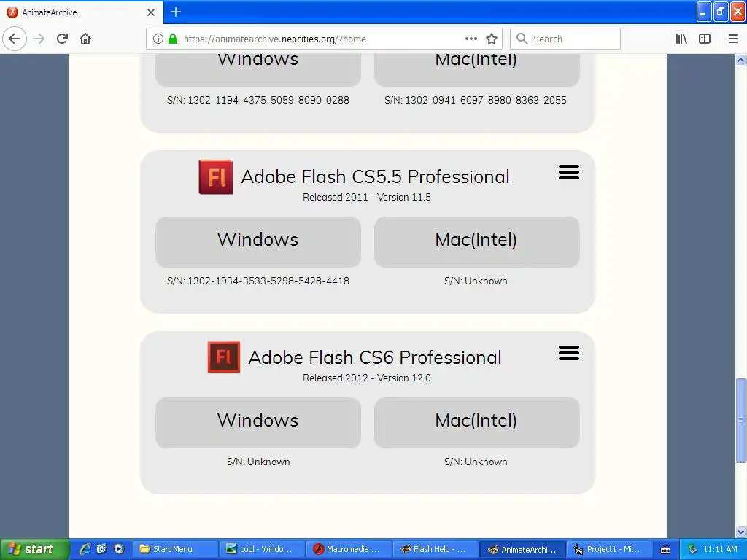
Task: Launch Internet Explorer from quick launch
Action: click(85, 549)
